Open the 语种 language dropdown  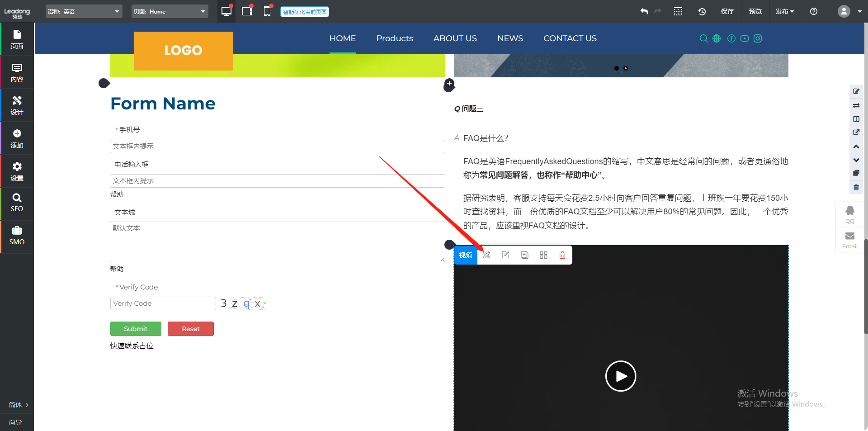(84, 11)
